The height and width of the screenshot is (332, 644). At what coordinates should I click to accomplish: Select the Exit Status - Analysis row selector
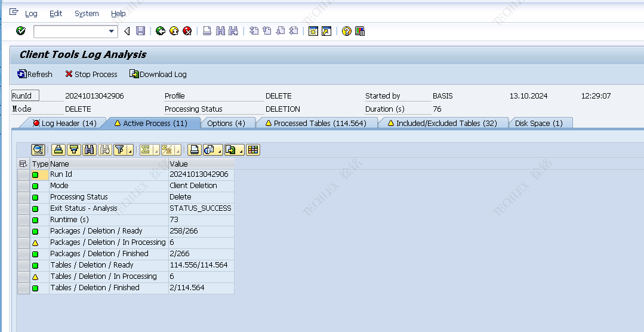tap(23, 208)
